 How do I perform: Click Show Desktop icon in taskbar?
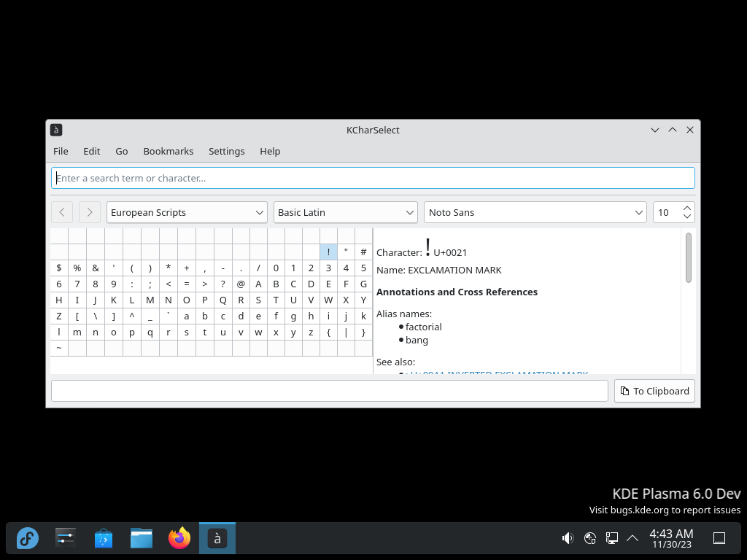pos(719,538)
